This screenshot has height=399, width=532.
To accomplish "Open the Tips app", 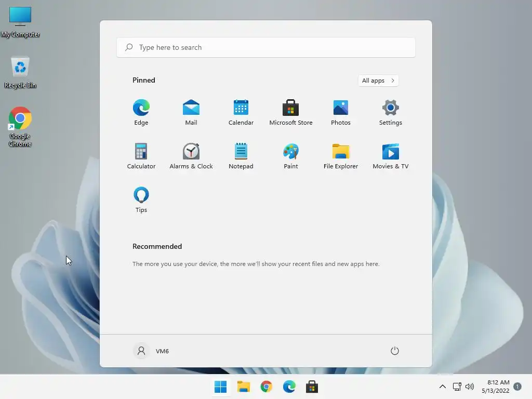I will pos(141,200).
